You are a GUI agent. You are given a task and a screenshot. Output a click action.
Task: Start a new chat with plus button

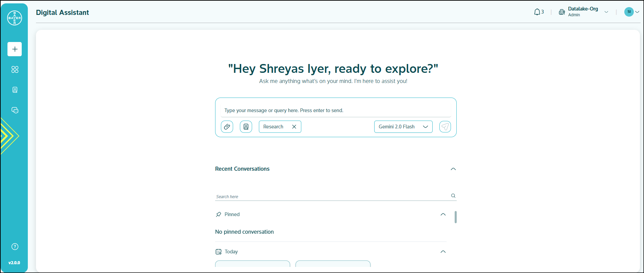tap(15, 49)
